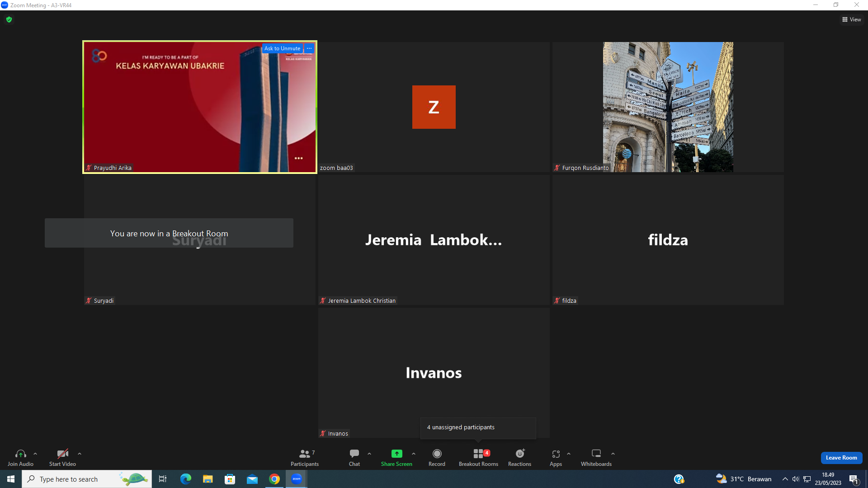
Task: Click Ask to Unmute on Prayudhi Arika
Action: [x=282, y=48]
